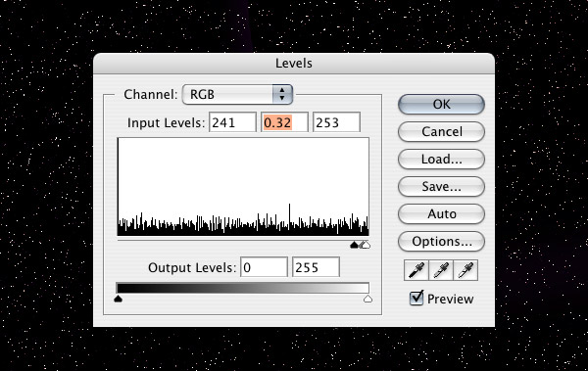
Task: Click the Cancel button
Action: (441, 131)
